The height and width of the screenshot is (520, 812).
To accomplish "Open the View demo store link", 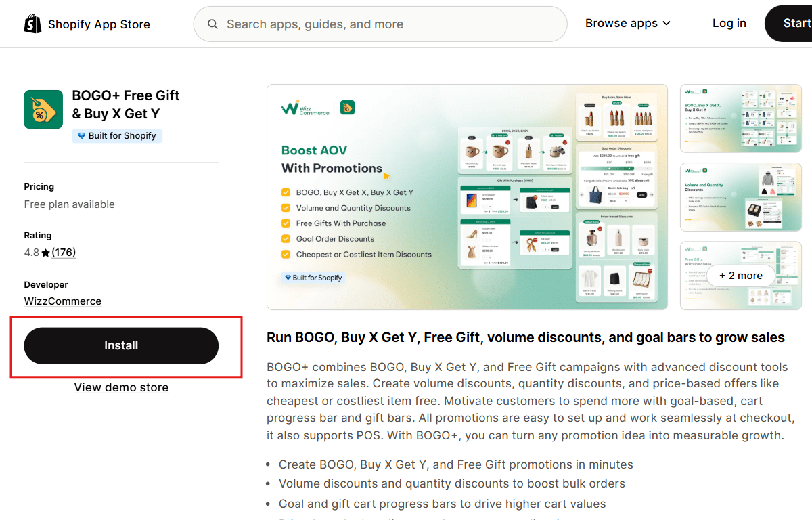I will 121,387.
